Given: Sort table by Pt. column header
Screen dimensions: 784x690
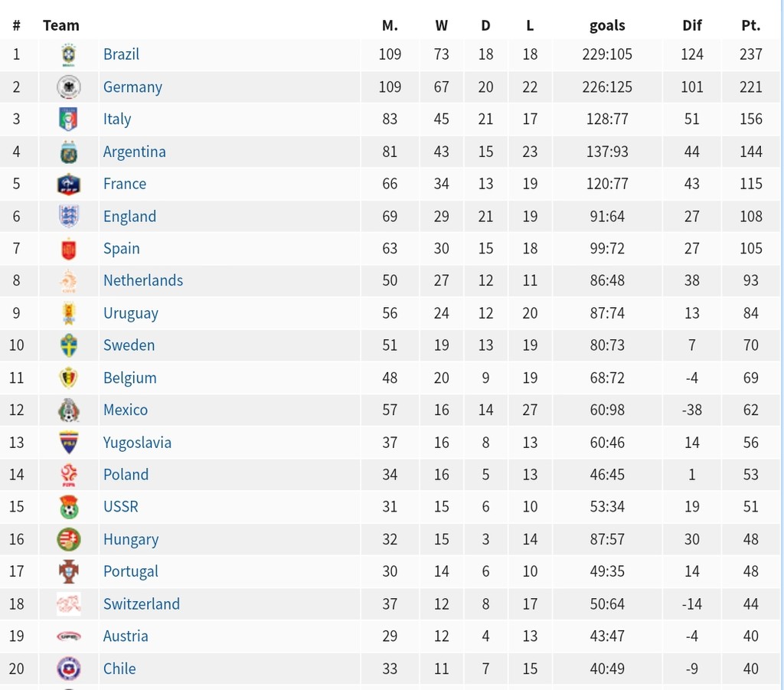Looking at the screenshot, I should pyautogui.click(x=750, y=25).
